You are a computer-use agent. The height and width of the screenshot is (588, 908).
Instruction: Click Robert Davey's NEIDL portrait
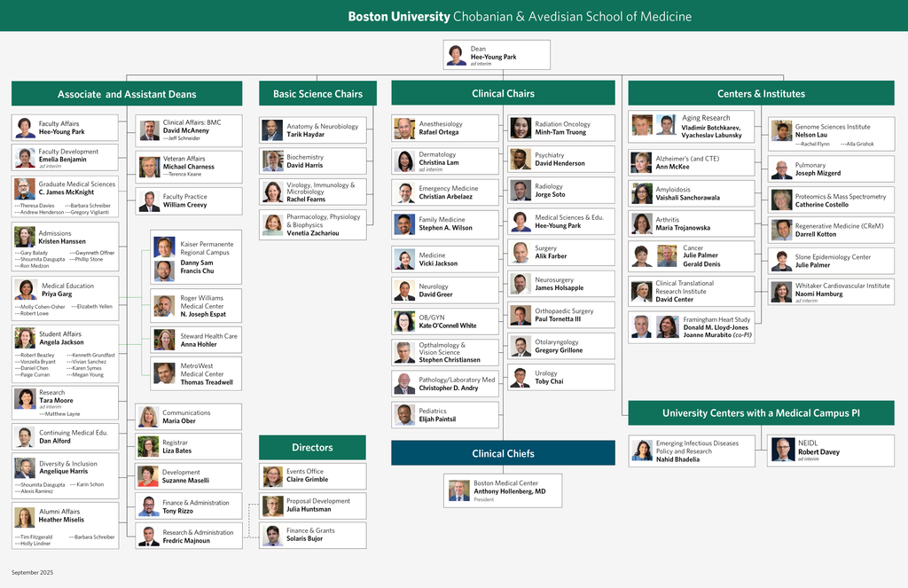[x=782, y=450]
